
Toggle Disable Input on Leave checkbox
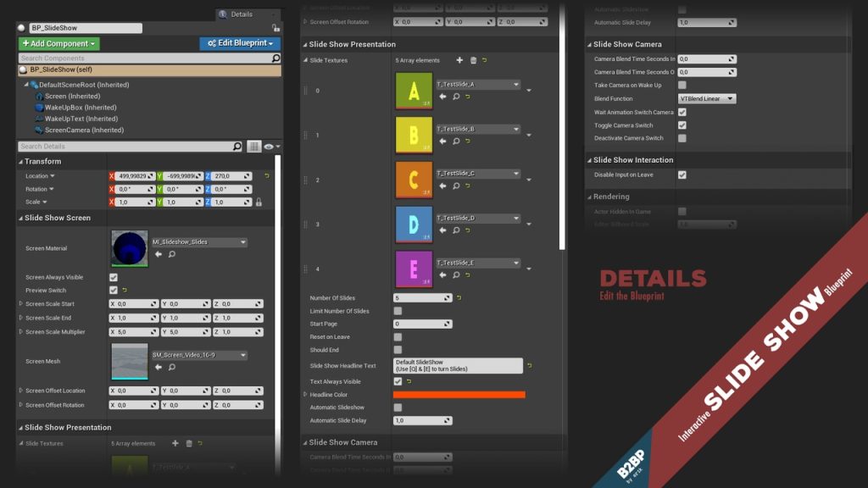pyautogui.click(x=682, y=175)
